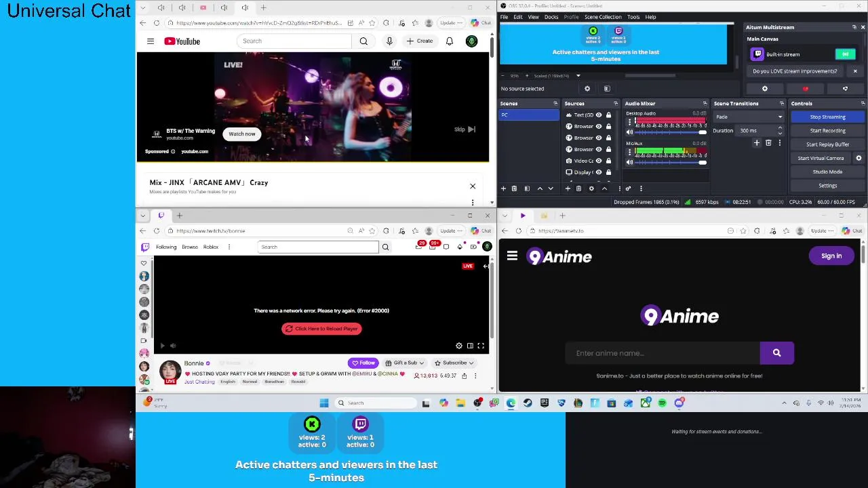Viewport: 868px width, 488px height.
Task: Click Here to Reload Player
Action: pyautogui.click(x=321, y=329)
